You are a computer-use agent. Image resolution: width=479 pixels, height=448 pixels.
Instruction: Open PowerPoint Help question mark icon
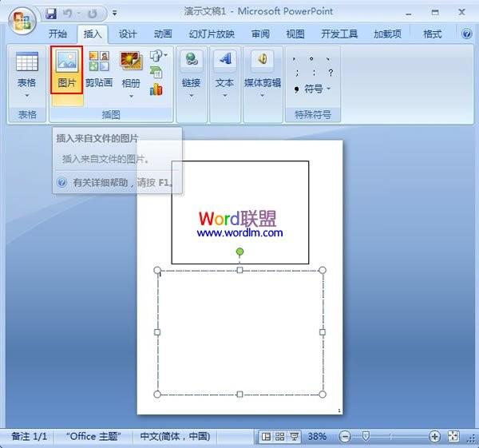(466, 34)
